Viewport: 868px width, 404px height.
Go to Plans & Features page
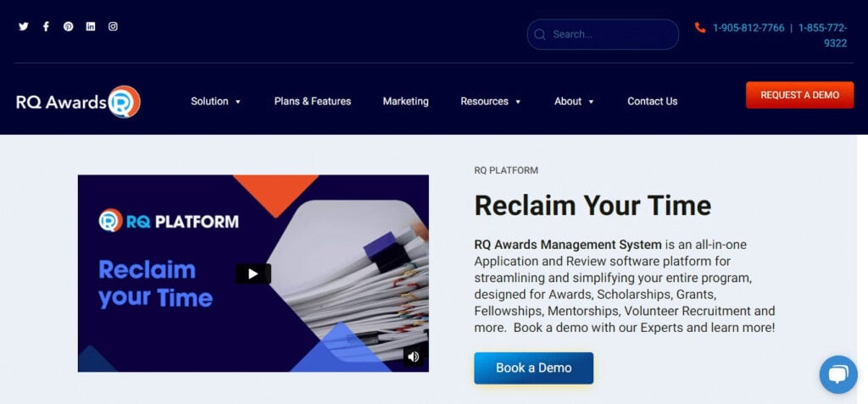tap(313, 102)
